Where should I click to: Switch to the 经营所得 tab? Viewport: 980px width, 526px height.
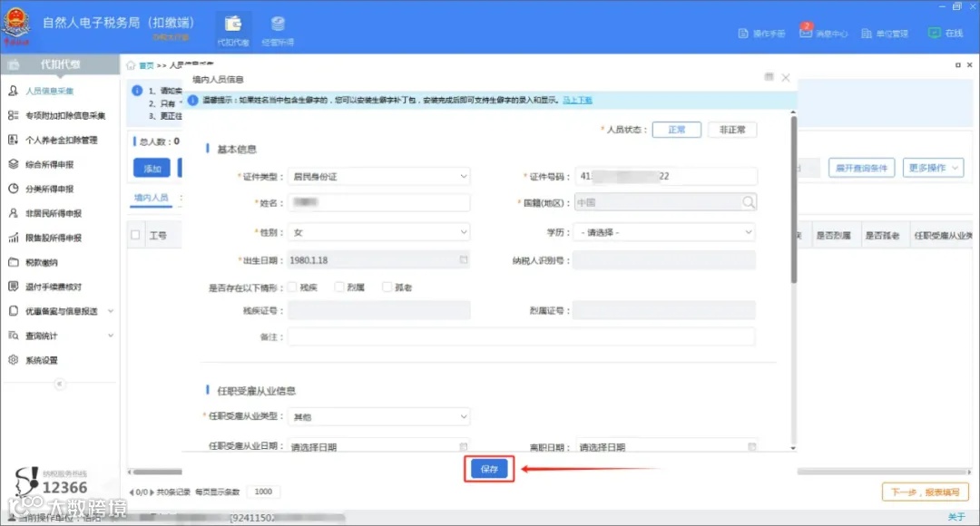(x=278, y=30)
